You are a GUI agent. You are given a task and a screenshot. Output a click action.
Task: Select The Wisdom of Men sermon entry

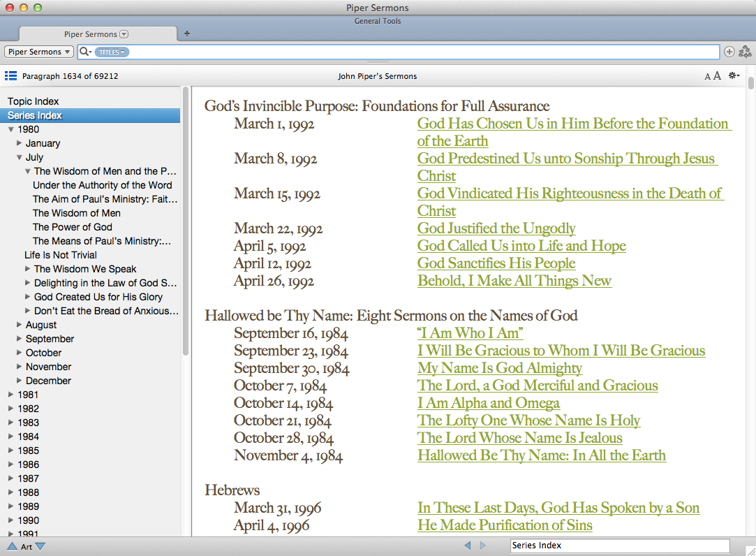(77, 213)
